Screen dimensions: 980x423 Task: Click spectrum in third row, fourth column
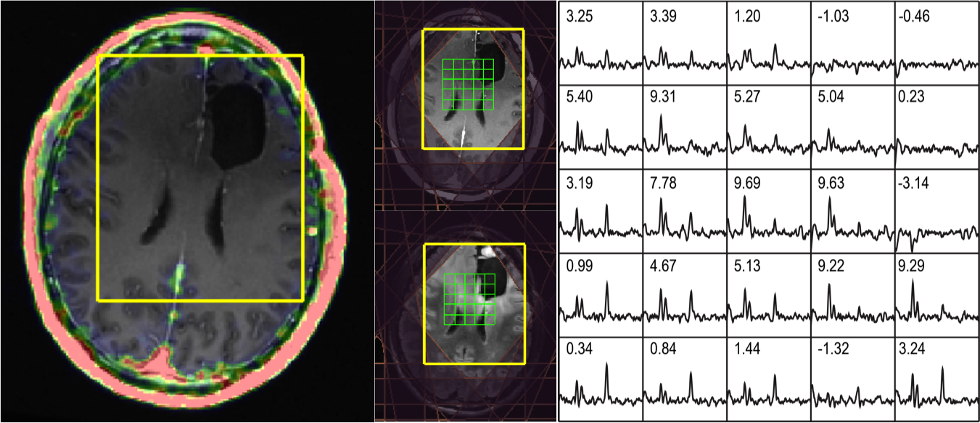pos(852,211)
